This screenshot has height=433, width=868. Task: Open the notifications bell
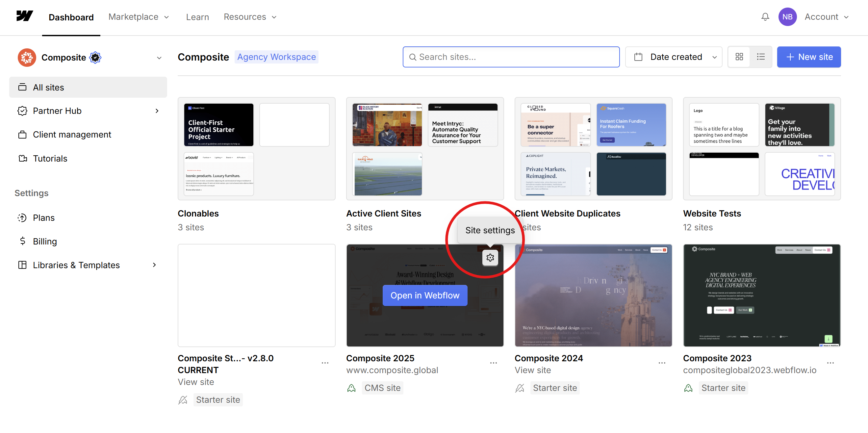(765, 16)
